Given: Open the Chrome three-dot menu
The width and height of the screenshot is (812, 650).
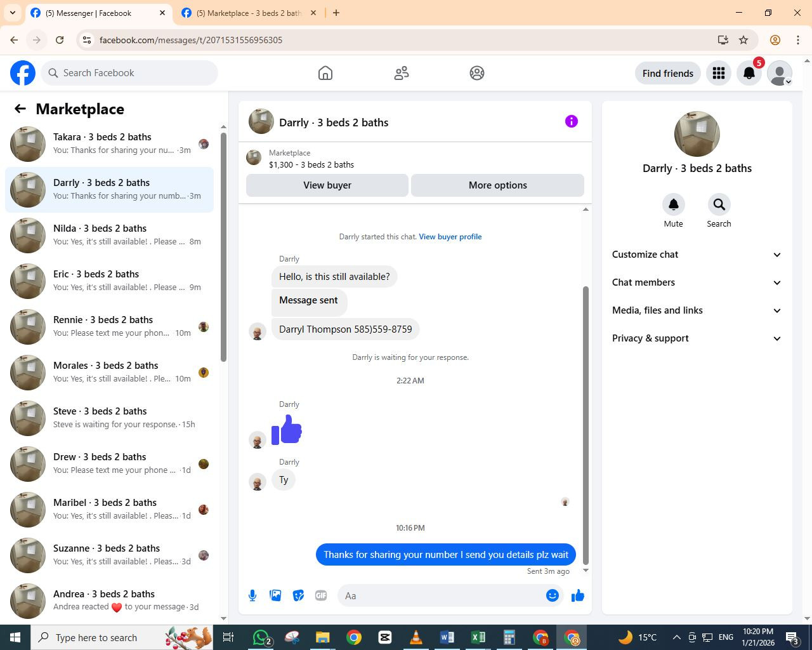Looking at the screenshot, I should coord(798,40).
